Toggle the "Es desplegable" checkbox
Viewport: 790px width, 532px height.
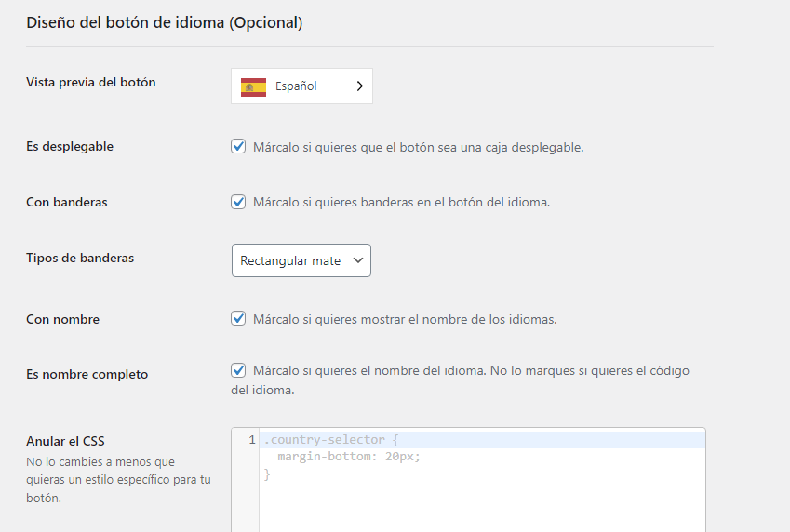(238, 147)
